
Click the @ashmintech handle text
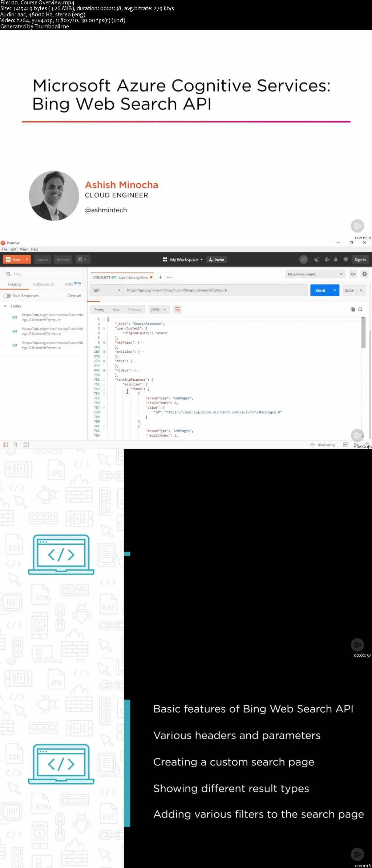click(x=106, y=210)
